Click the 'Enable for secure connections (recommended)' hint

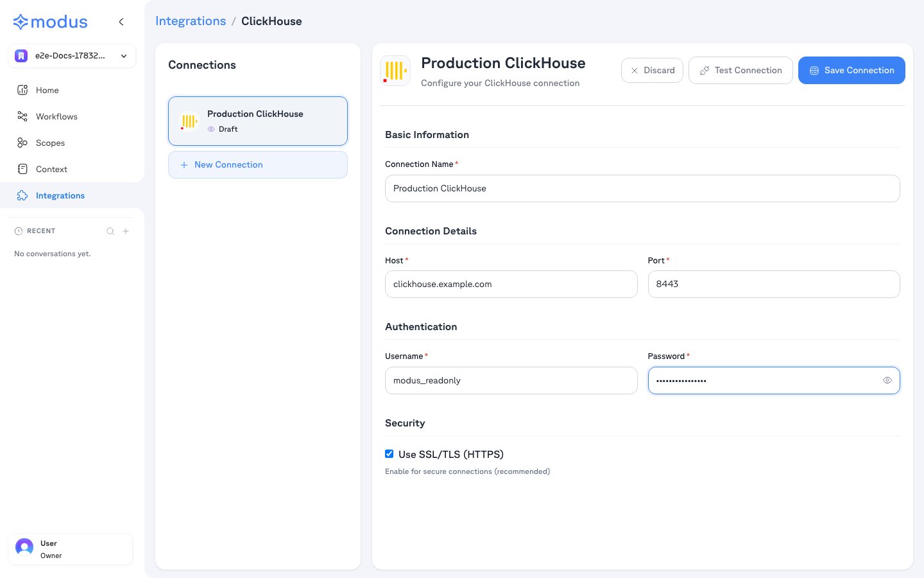467,471
